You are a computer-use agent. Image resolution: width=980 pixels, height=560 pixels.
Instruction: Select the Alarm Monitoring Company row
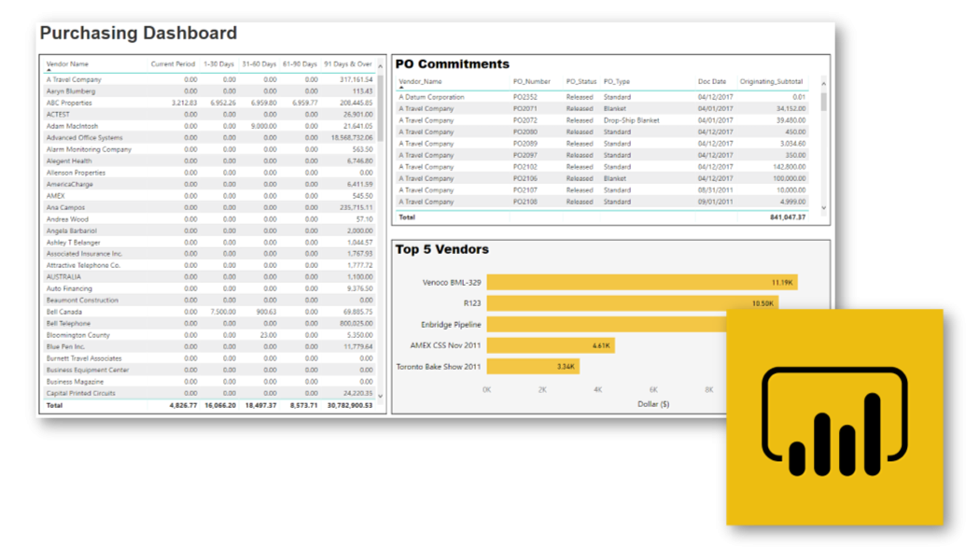[209, 149]
